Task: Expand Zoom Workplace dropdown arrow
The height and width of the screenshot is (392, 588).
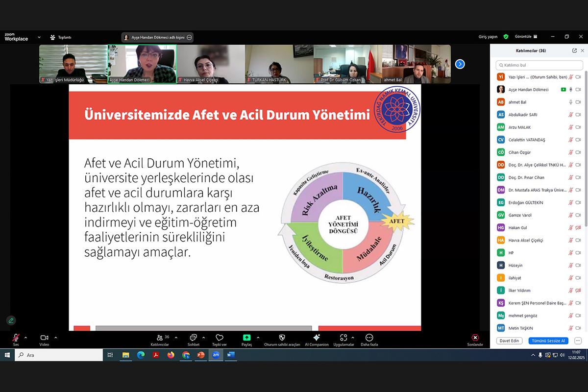Action: (x=39, y=37)
